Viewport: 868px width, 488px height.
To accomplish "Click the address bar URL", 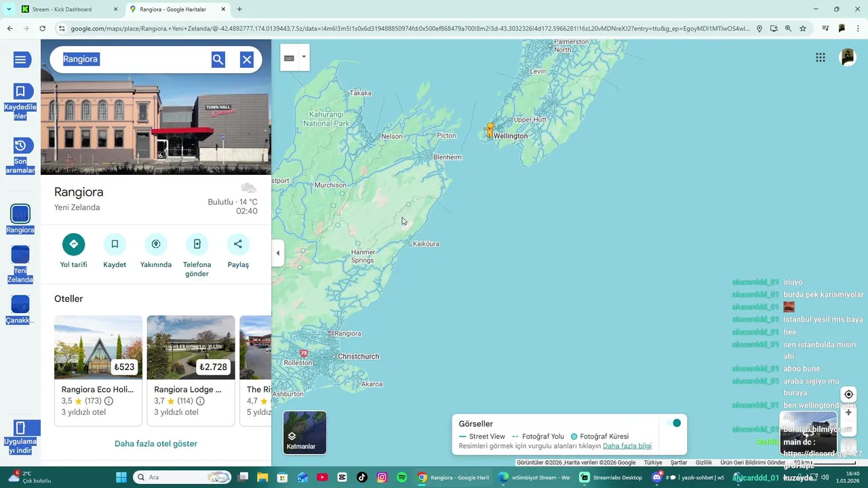I will tap(410, 28).
